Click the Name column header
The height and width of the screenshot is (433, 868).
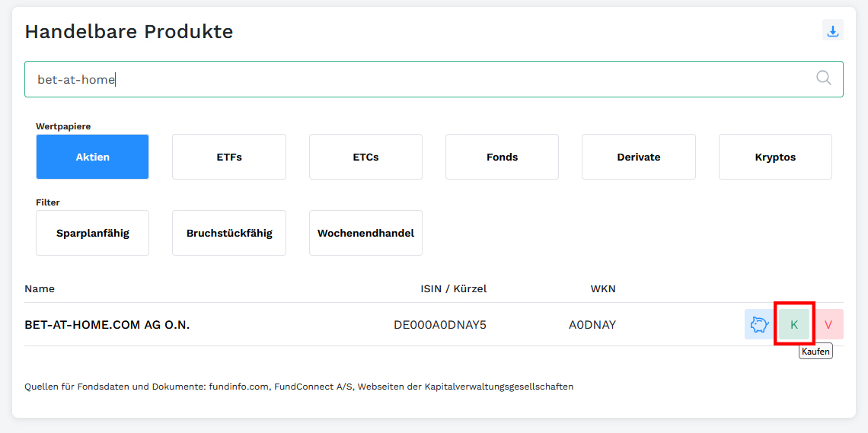point(40,289)
